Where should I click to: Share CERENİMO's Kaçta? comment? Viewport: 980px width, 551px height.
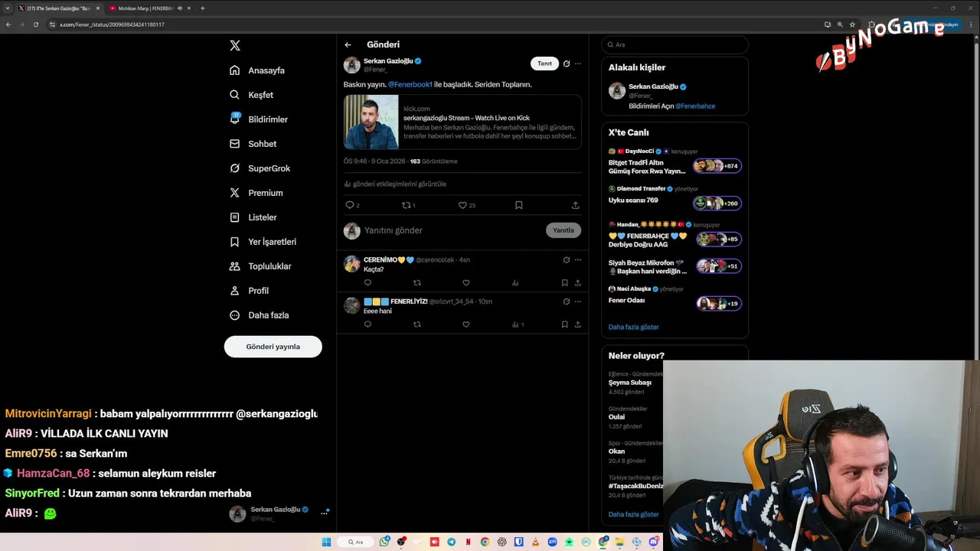coord(578,282)
